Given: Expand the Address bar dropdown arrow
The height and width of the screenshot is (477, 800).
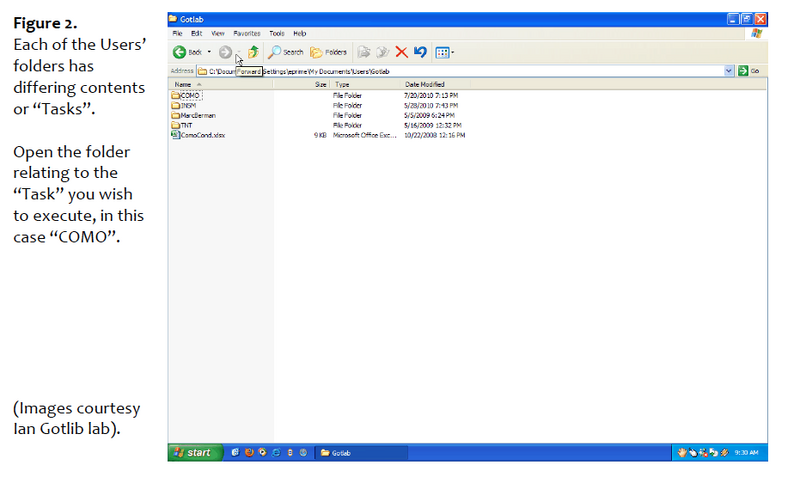Looking at the screenshot, I should (x=729, y=71).
